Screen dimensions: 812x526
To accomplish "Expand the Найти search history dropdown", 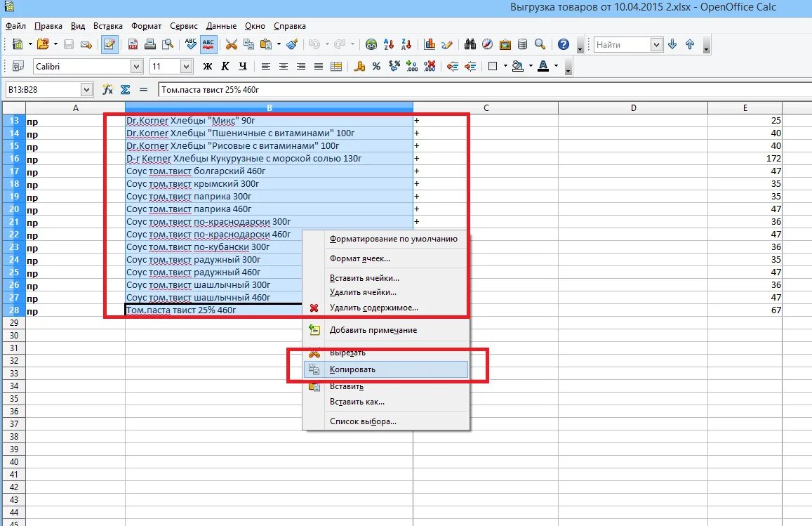I will tap(656, 44).
